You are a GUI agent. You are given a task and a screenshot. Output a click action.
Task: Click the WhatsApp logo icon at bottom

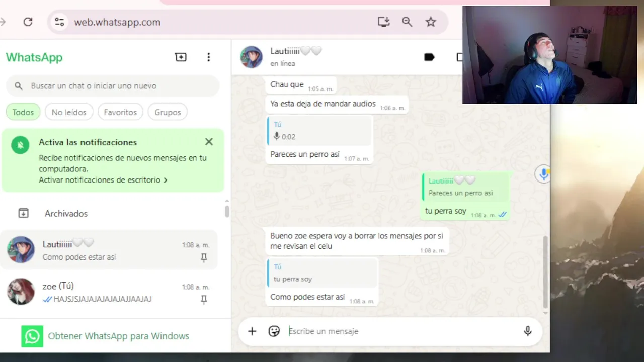32,336
